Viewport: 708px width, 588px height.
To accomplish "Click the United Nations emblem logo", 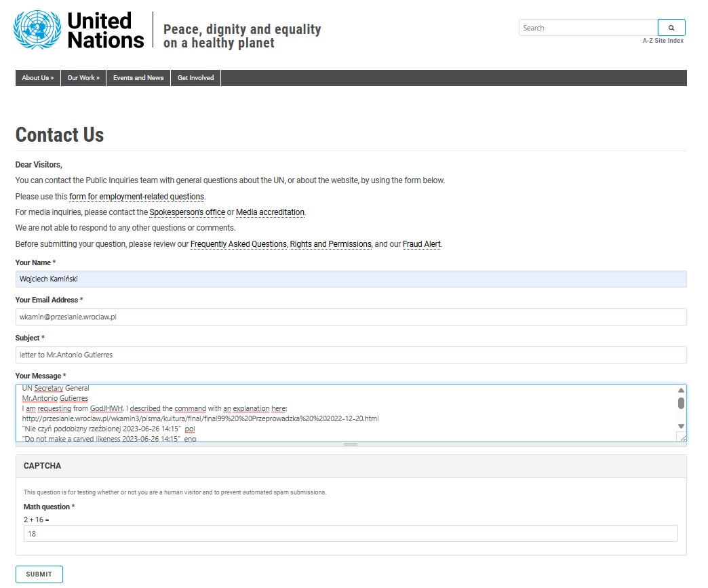I will (37, 30).
